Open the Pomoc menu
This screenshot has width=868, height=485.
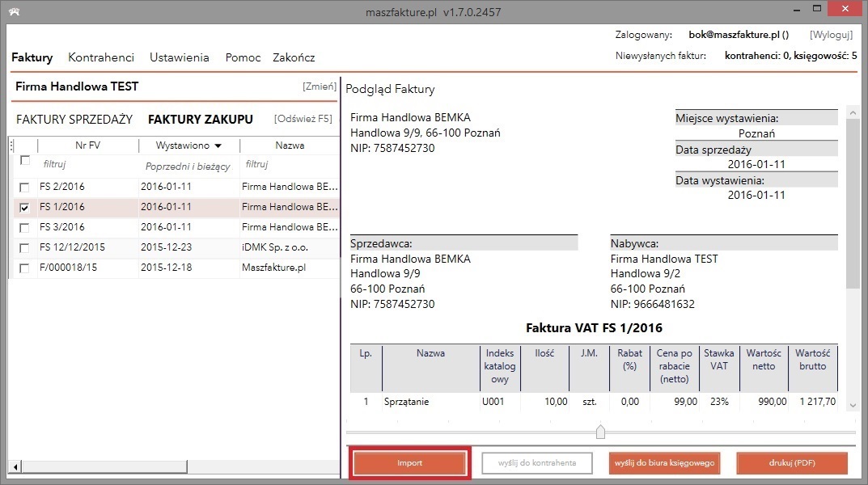(x=243, y=57)
